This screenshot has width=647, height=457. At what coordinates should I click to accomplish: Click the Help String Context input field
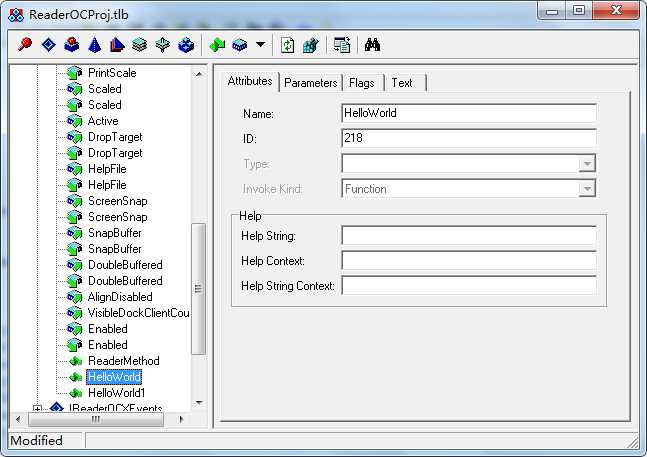tap(469, 285)
